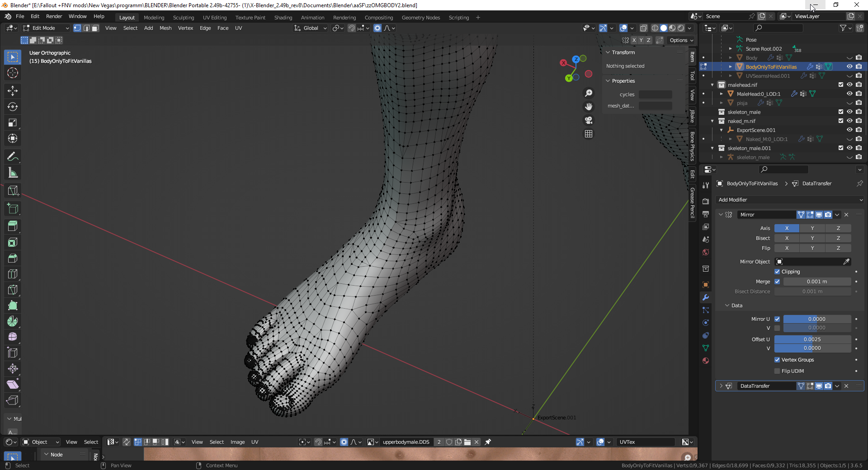Image resolution: width=868 pixels, height=470 pixels.
Task: Open the Tool sidebar tab
Action: tap(692, 75)
